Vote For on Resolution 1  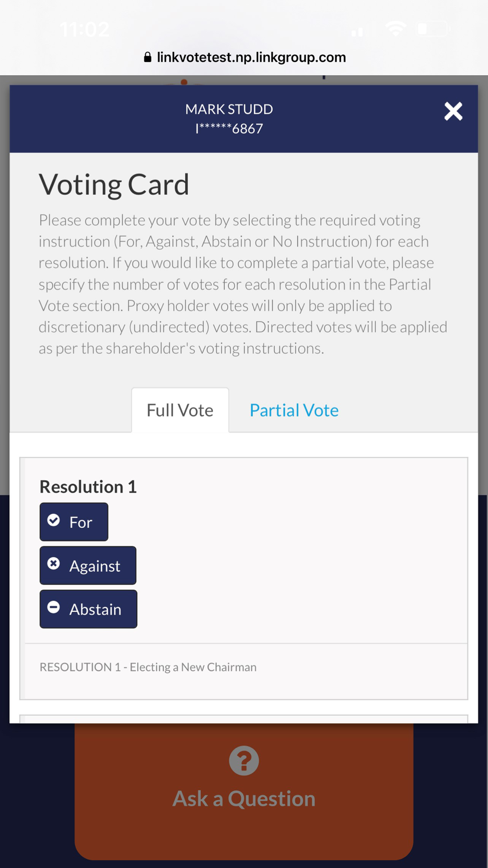(x=74, y=522)
